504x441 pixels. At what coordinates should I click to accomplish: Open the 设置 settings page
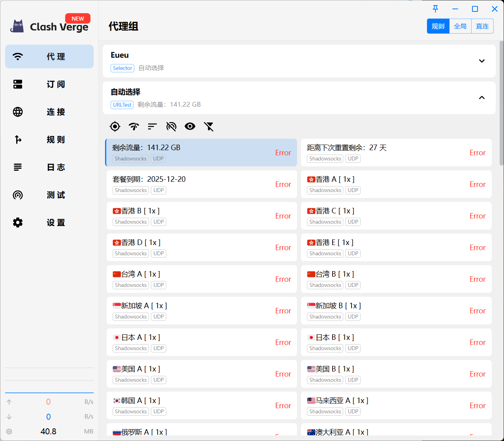click(x=49, y=222)
